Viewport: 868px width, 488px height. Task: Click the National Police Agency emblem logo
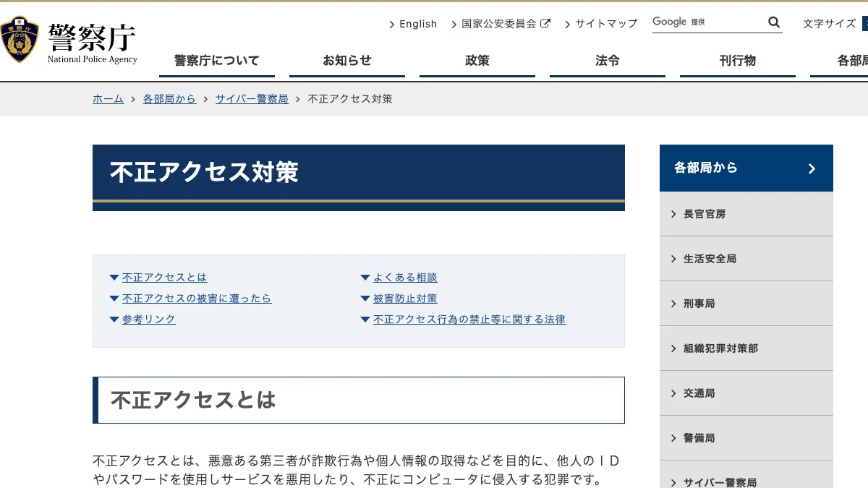coord(20,40)
